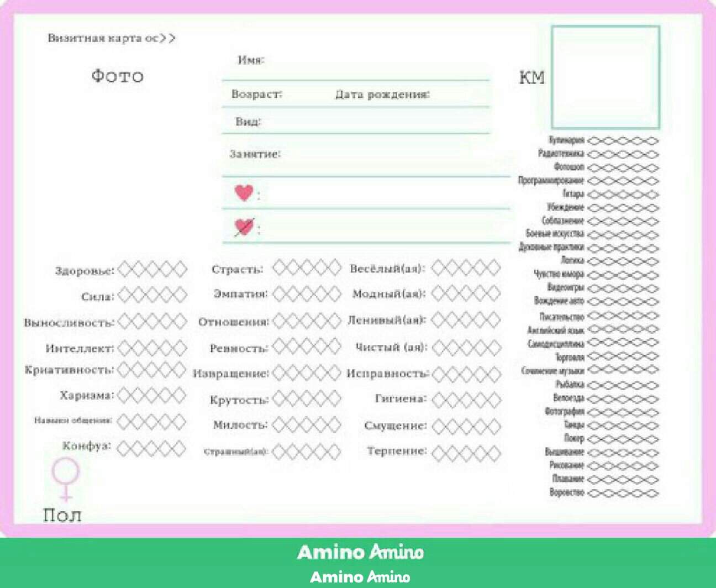This screenshot has height=588, width=716.
Task: Click the 'KM' label
Action: [531, 77]
